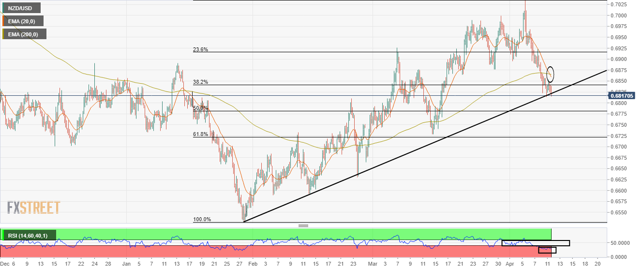This screenshot has width=644, height=270.
Task: Select the 100.0% Fibonacci level label
Action: click(x=202, y=219)
